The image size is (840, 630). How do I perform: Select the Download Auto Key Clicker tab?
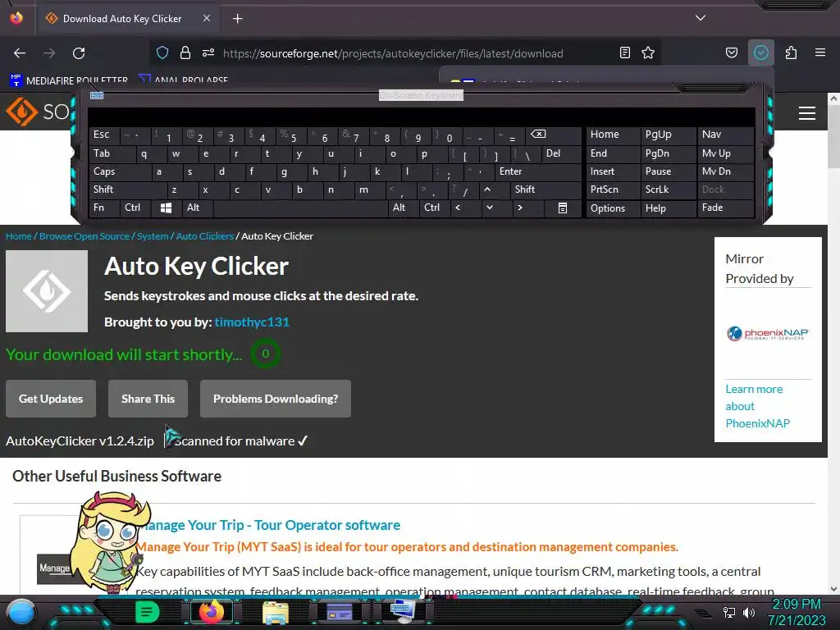(x=128, y=19)
